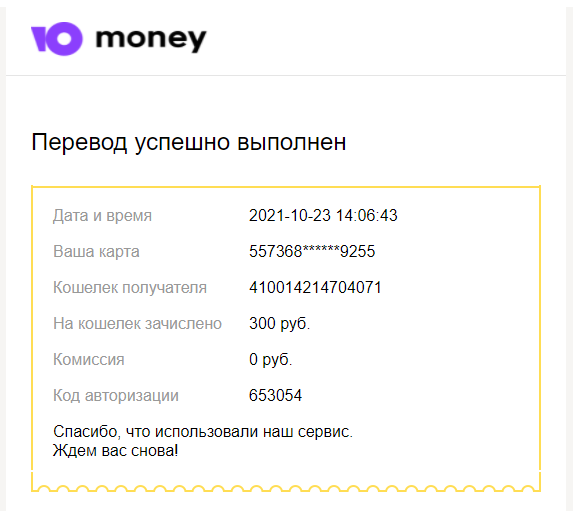Click the 'Ваша карта' label
573x511 pixels.
(x=96, y=251)
